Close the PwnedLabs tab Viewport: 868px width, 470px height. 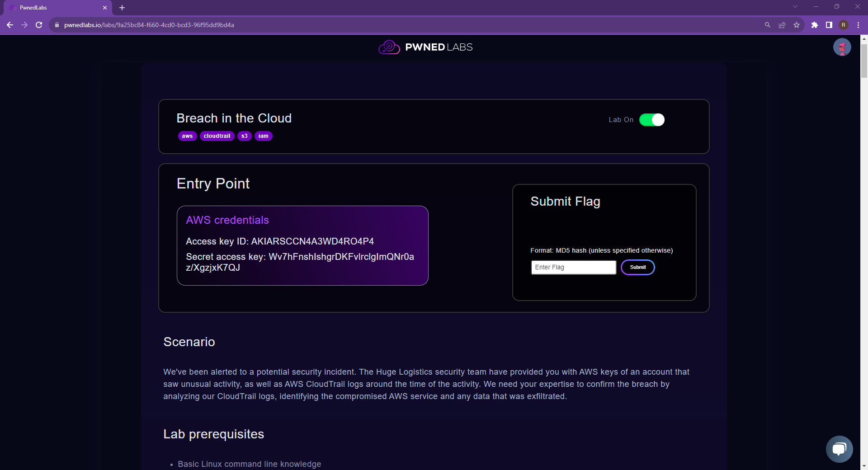(105, 8)
